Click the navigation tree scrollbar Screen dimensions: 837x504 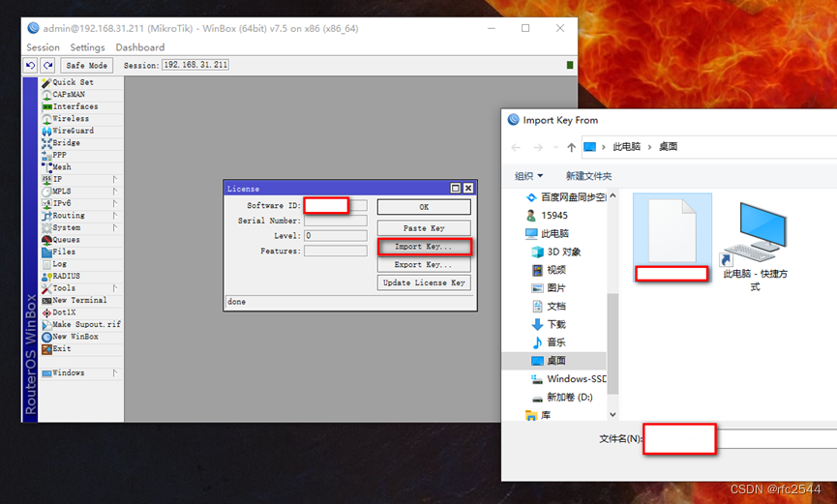pyautogui.click(x=613, y=343)
